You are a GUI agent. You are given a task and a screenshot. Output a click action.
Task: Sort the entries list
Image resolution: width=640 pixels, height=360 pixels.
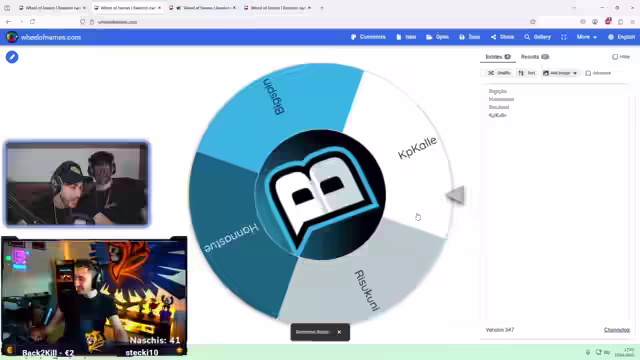(527, 73)
